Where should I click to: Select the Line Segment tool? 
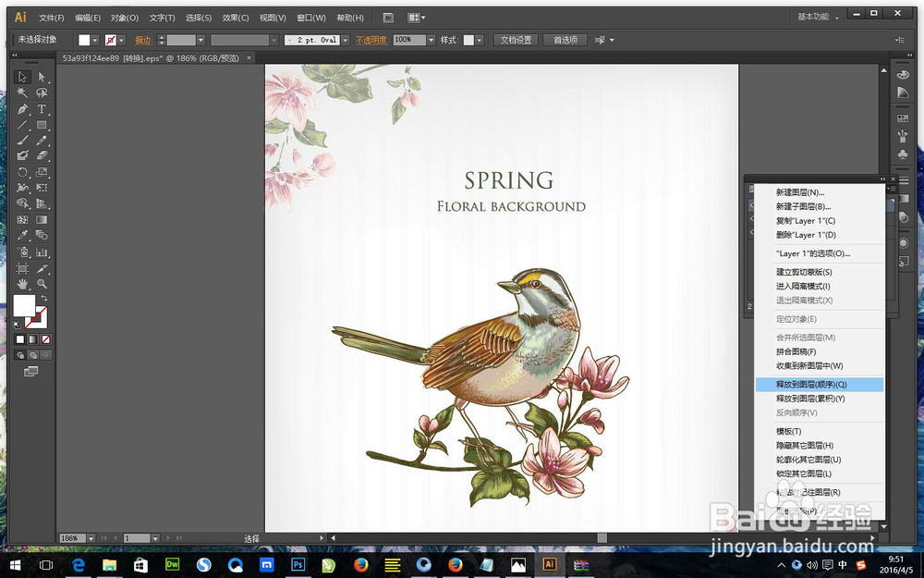tap(22, 125)
